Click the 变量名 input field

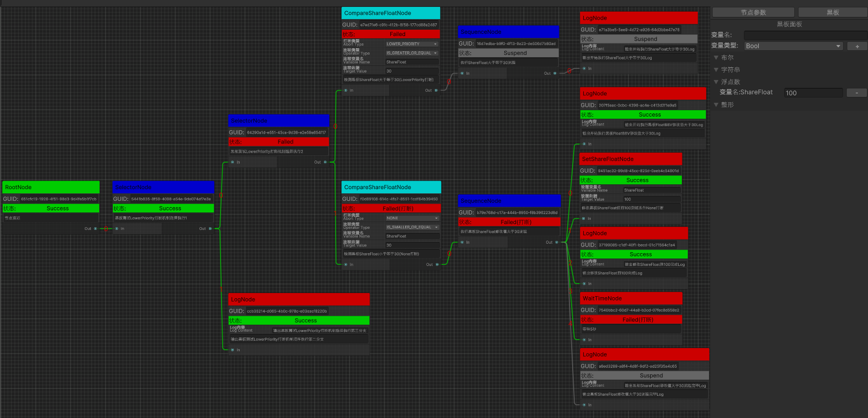pos(805,35)
